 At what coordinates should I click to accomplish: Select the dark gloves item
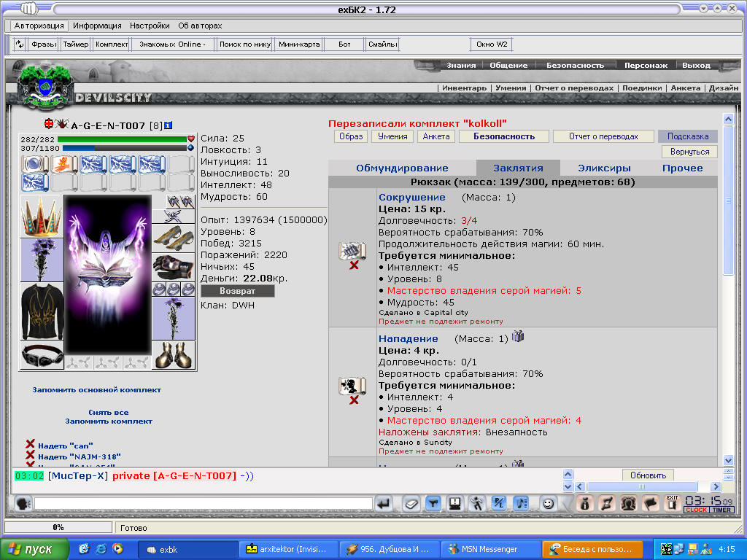174,267
